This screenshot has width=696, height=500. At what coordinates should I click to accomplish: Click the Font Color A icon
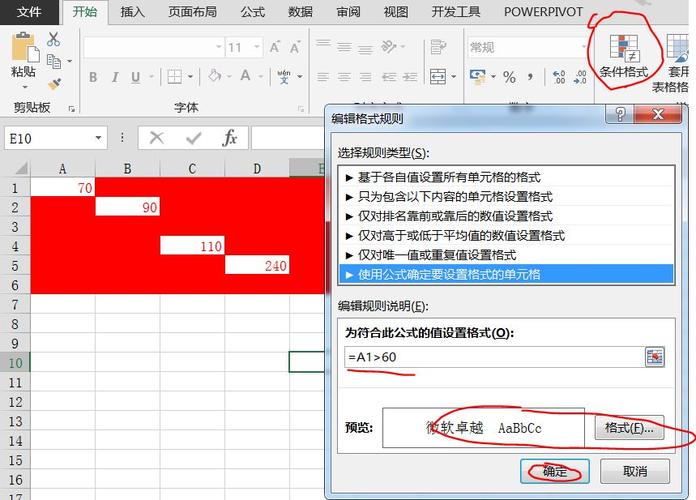click(245, 76)
